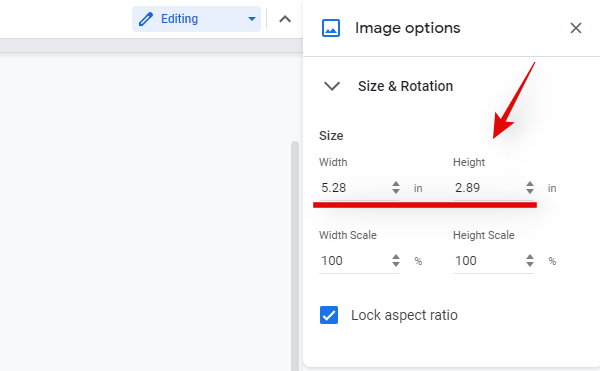This screenshot has height=371, width=600.
Task: Click the Size & Rotation heading
Action: click(405, 86)
